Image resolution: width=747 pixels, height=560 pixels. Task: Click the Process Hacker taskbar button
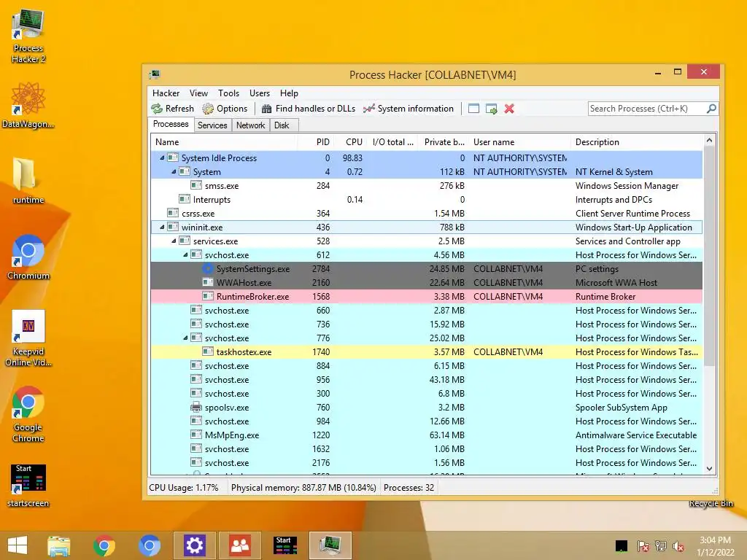pos(330,545)
